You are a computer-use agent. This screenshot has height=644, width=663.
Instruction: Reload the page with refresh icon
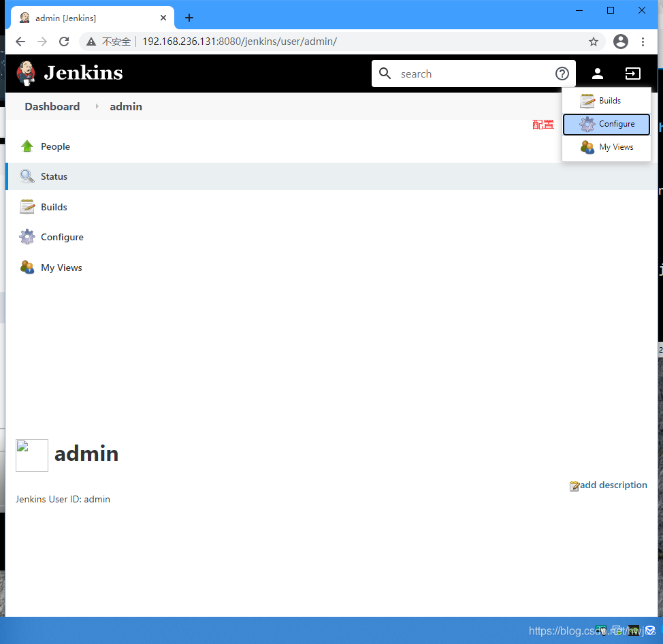[x=64, y=42]
